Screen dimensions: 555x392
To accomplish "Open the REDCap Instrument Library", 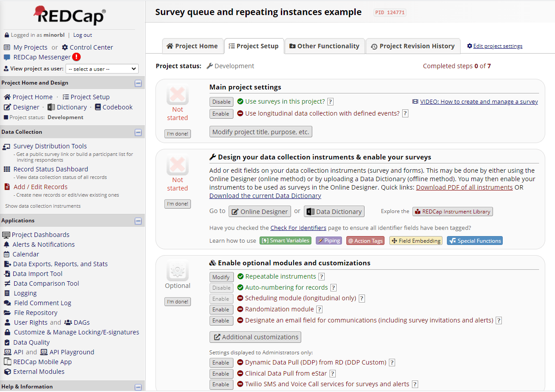I will tap(452, 212).
